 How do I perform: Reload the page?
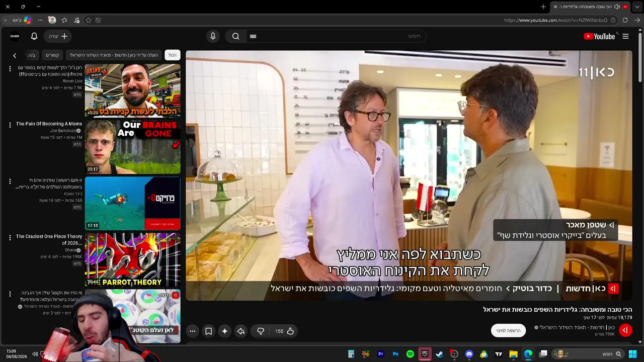[625, 20]
